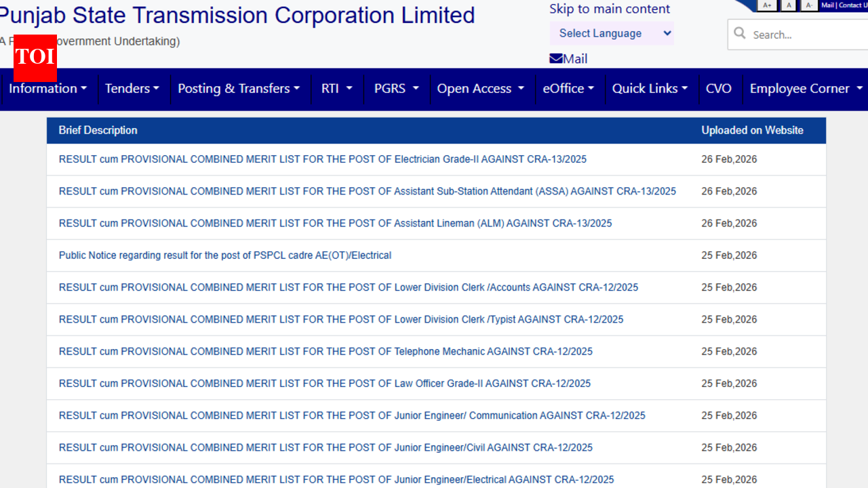
Task: Click the TOI logo
Action: [35, 58]
